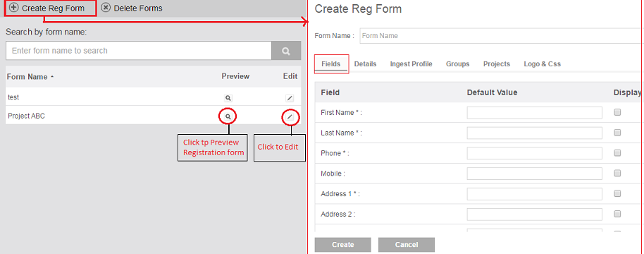
Task: Focus the Form Name input field
Action: pos(500,36)
